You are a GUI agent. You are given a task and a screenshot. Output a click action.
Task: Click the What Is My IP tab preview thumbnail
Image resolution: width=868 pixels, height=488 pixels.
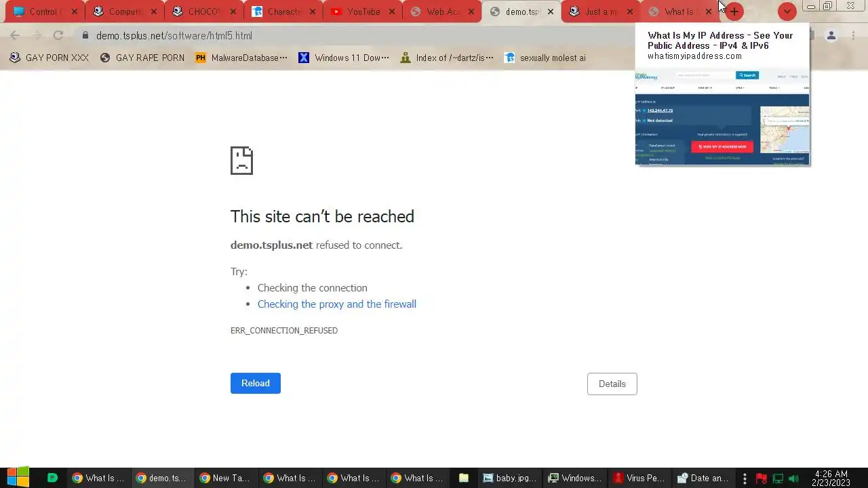(722, 117)
